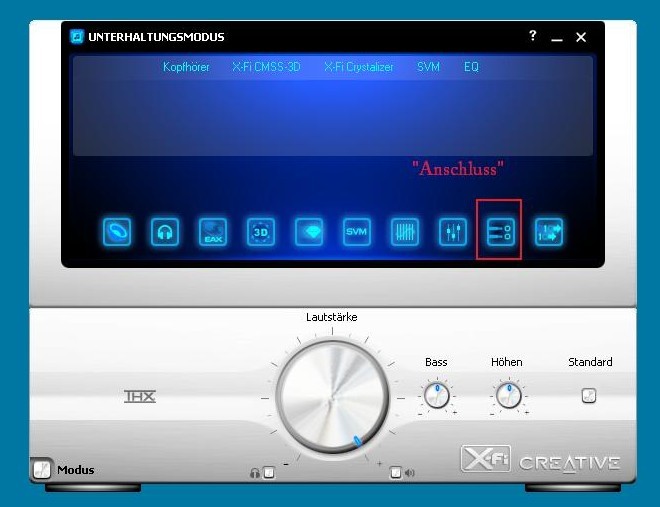Viewport: 660px width, 507px height.
Task: Open the Crystalizer diamond icon
Action: (x=309, y=231)
